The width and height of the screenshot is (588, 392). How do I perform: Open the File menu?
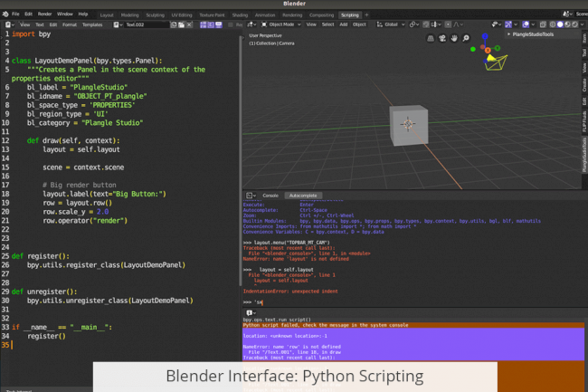[x=15, y=14]
